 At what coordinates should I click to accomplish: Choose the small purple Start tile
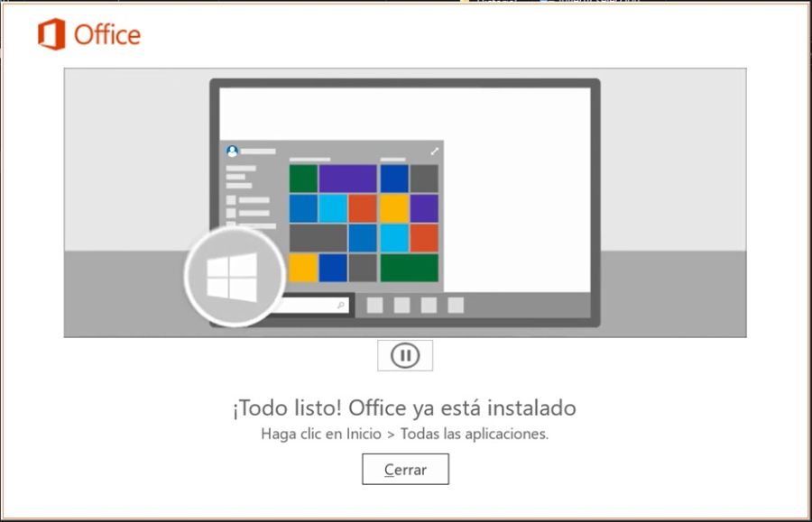click(x=424, y=208)
